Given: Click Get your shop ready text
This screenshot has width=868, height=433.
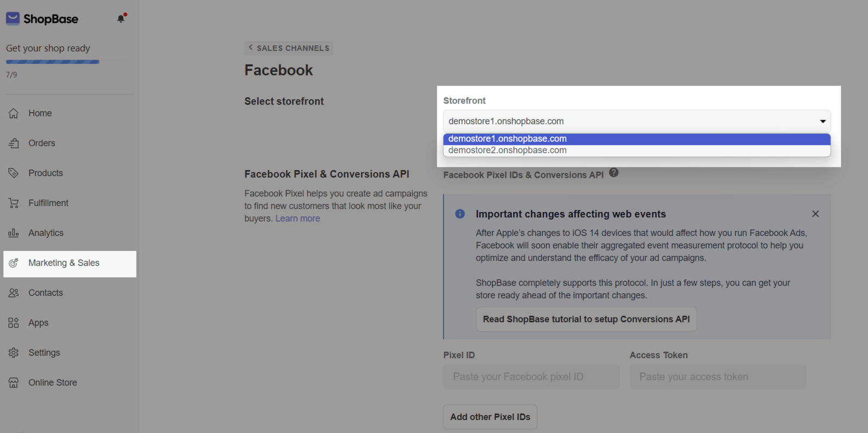Looking at the screenshot, I should point(48,48).
